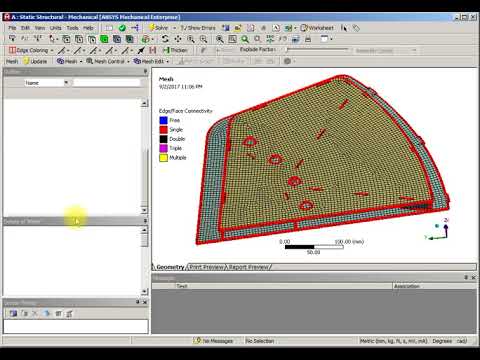Click the red mesh connection icon
The height and width of the screenshot is (360, 480).
(x=153, y=50)
